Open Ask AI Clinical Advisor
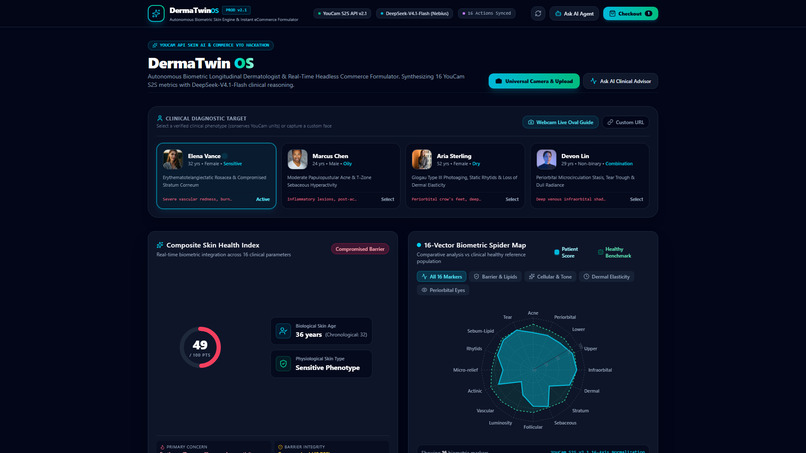The height and width of the screenshot is (453, 806). coord(620,81)
